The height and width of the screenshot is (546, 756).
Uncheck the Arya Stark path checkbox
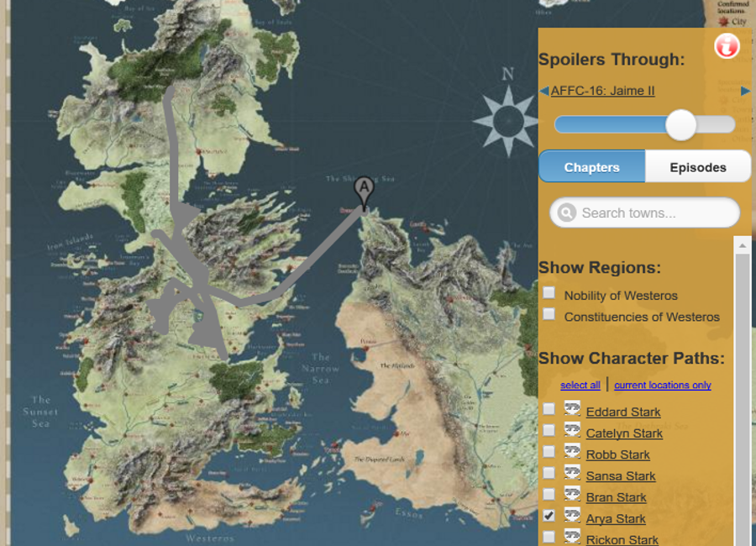(x=549, y=516)
